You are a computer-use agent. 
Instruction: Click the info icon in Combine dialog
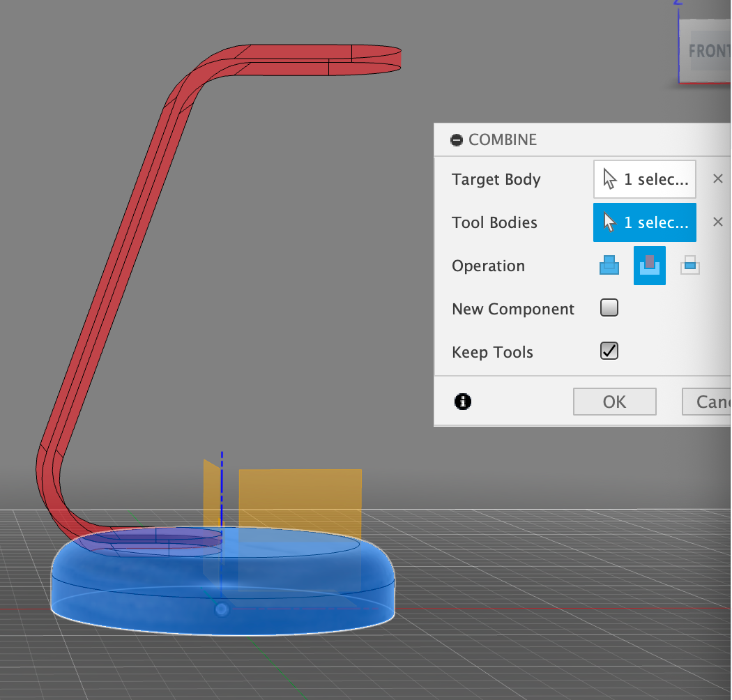click(x=462, y=402)
